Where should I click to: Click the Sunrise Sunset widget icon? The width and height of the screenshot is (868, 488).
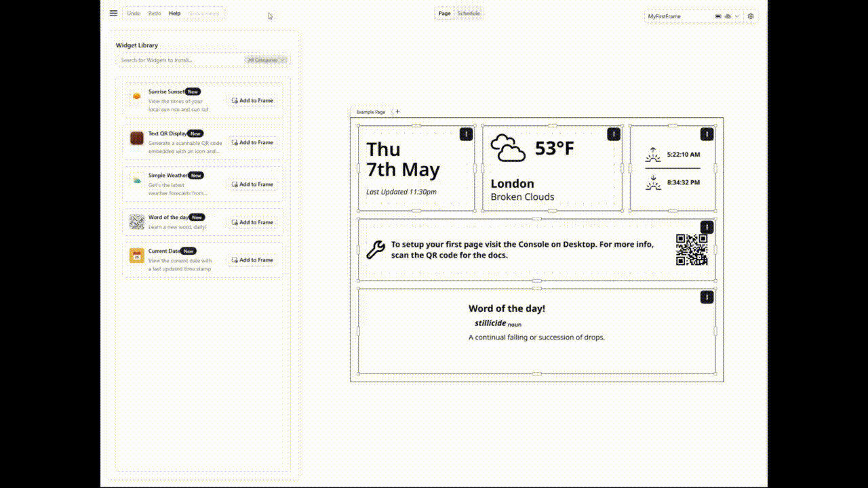click(137, 96)
